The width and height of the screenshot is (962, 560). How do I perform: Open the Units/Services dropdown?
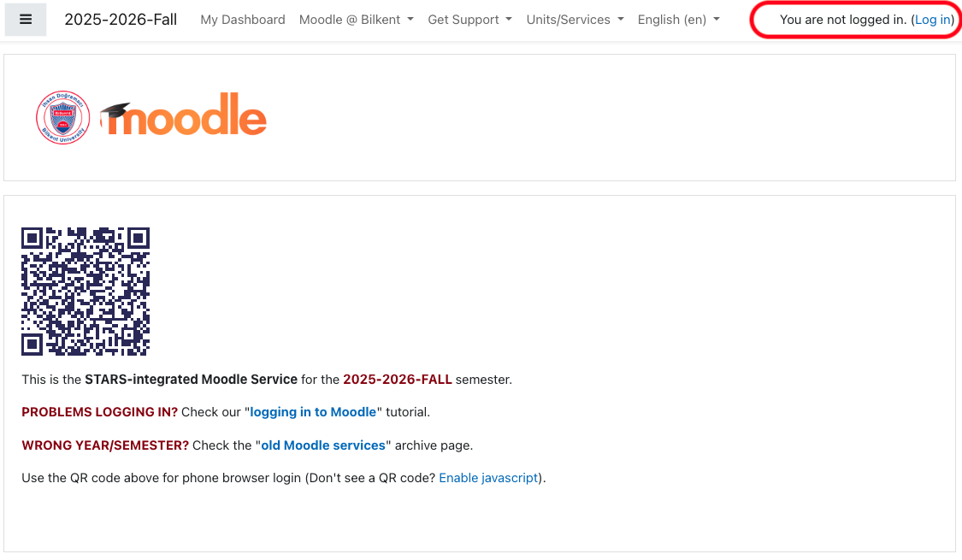575,20
